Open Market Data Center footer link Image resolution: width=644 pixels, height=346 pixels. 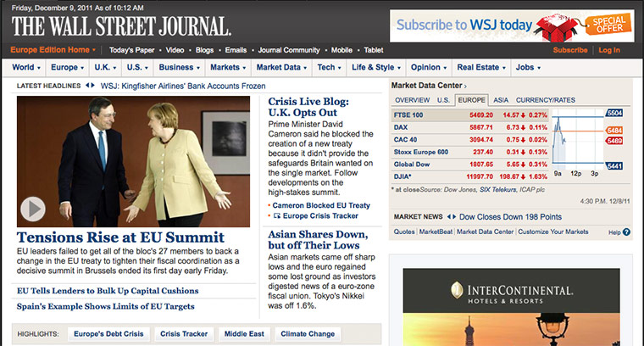pos(485,232)
